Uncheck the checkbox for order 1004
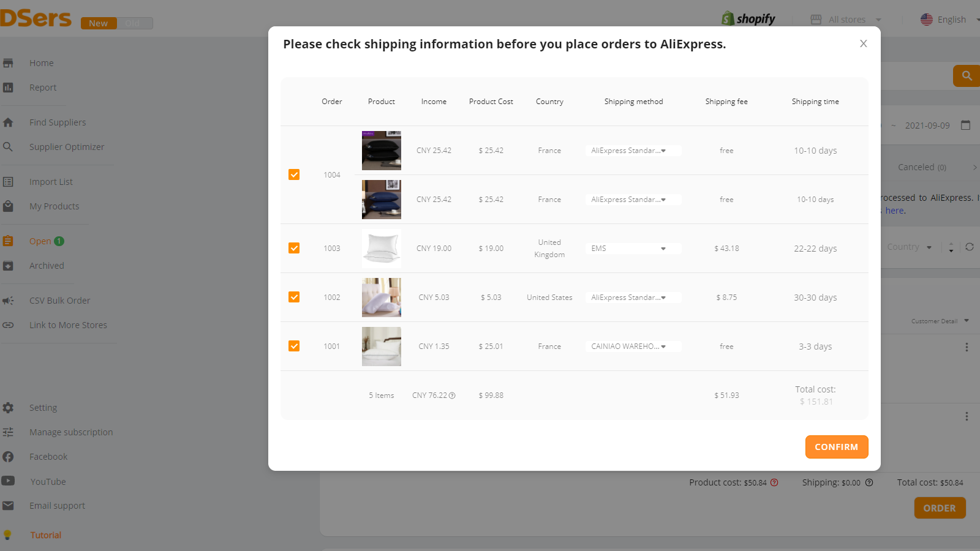The width and height of the screenshot is (980, 551). pyautogui.click(x=294, y=174)
